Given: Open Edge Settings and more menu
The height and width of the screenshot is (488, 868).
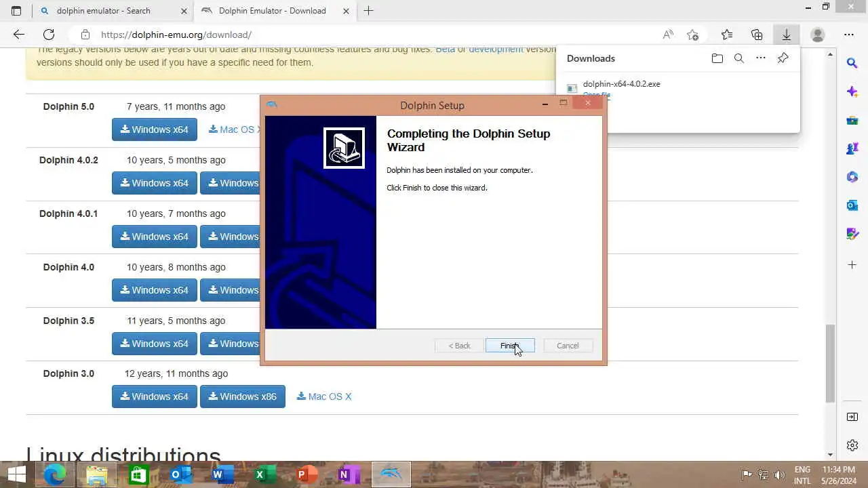Looking at the screenshot, I should (x=849, y=35).
